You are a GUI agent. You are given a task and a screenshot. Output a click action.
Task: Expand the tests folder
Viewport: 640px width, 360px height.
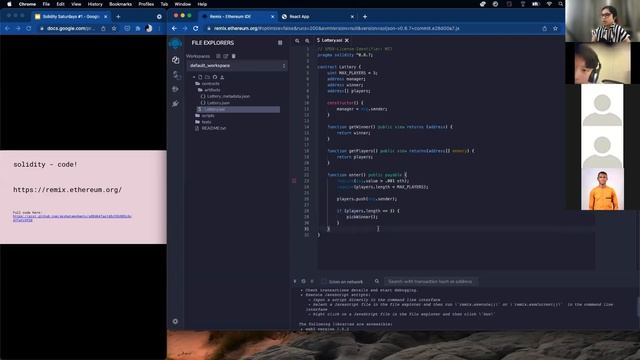pyautogui.click(x=203, y=122)
